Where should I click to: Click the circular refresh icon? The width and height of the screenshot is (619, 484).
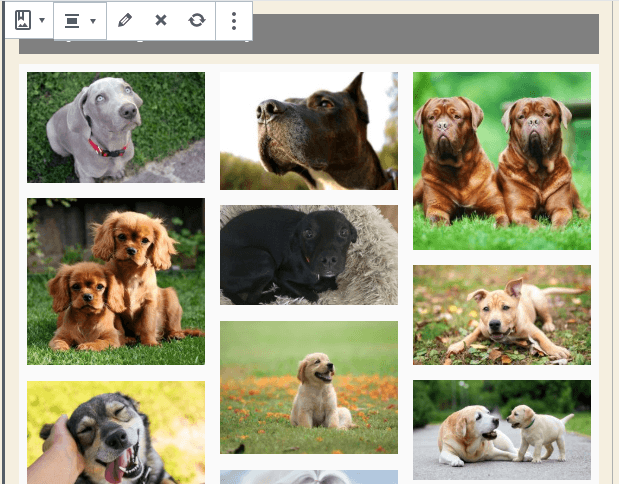click(x=197, y=20)
